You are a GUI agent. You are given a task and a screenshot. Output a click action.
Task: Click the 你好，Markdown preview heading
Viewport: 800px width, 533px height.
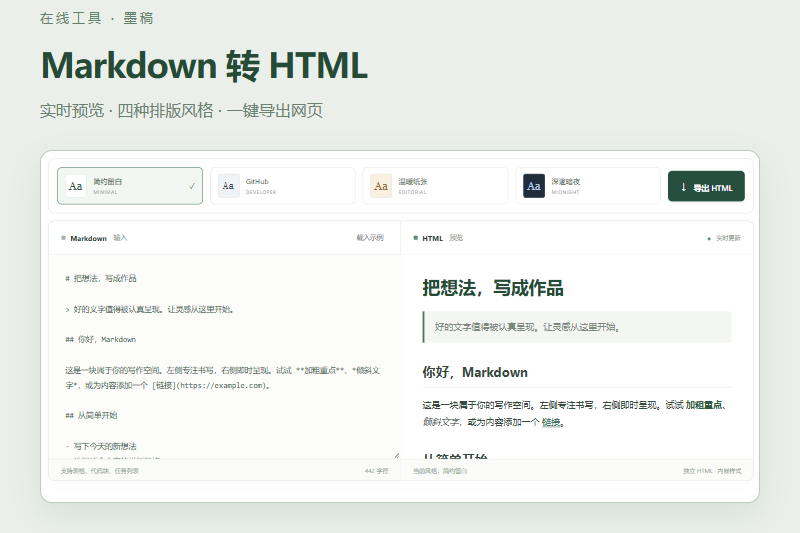point(475,372)
